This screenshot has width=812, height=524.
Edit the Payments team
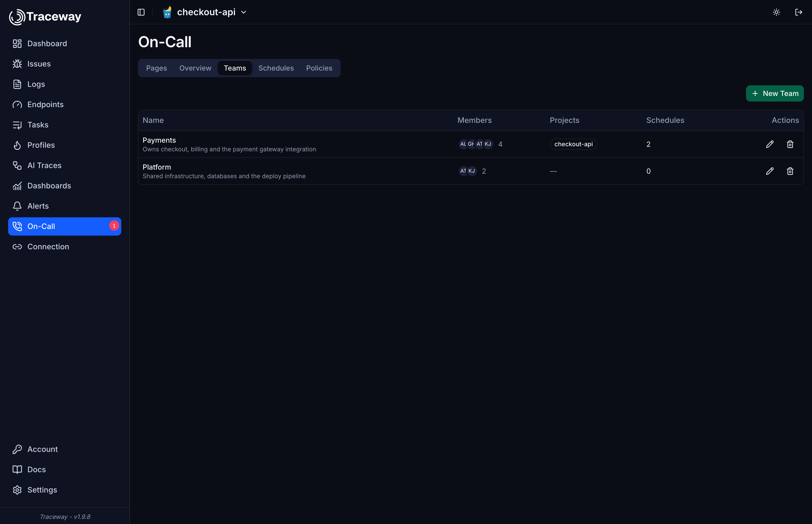(x=770, y=144)
